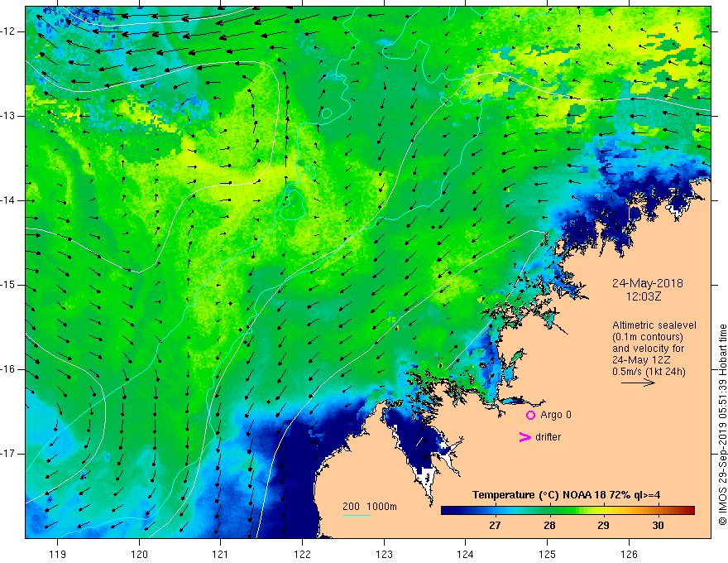The image size is (728, 563).
Task: Click longitude label 126 on bottom axis
Action: pyautogui.click(x=629, y=554)
